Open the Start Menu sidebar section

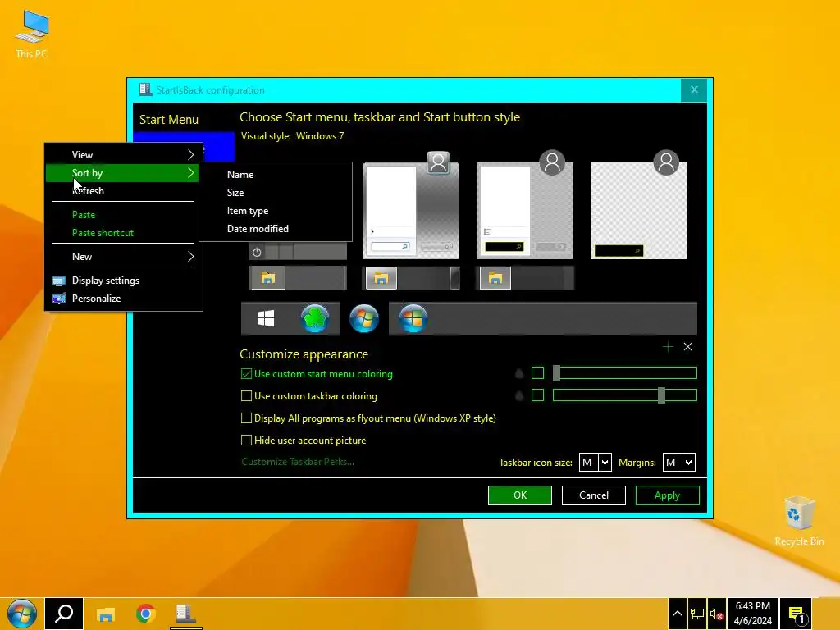click(169, 120)
